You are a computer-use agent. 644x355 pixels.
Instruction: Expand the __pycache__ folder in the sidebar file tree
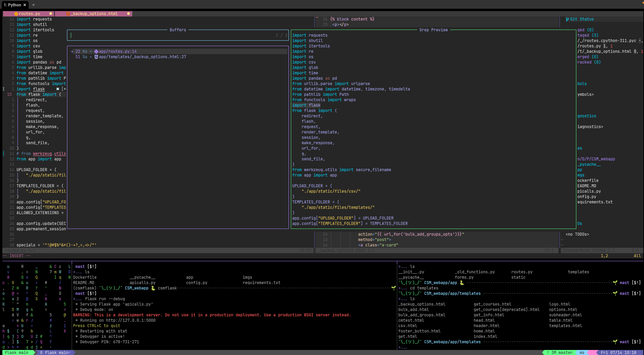click(x=589, y=164)
